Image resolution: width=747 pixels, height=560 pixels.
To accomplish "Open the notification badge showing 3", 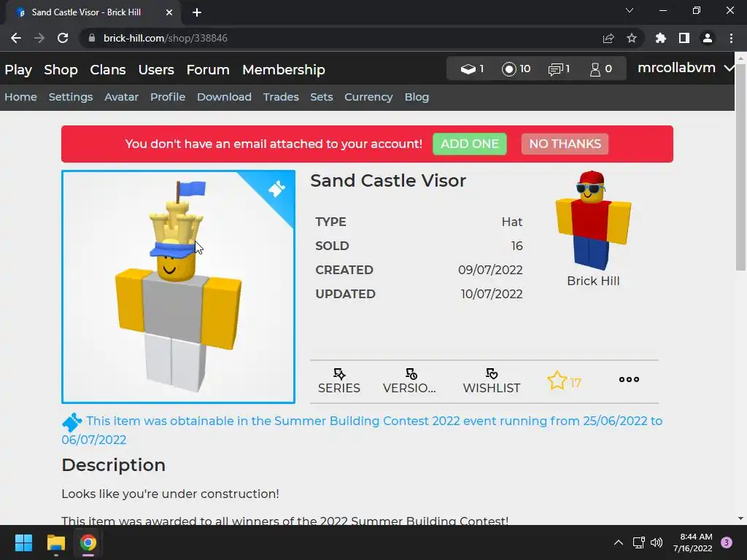I will [x=727, y=542].
